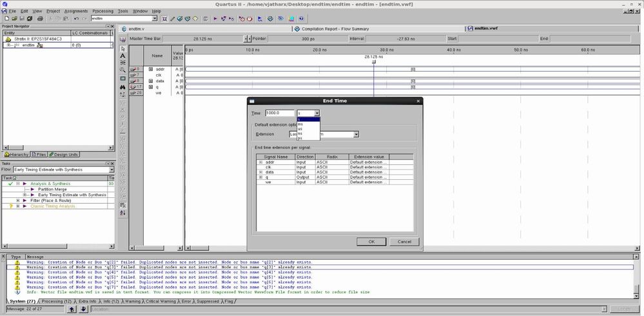Expand data in the End Time signal table
Image resolution: width=644 pixels, height=316 pixels.
[260, 172]
